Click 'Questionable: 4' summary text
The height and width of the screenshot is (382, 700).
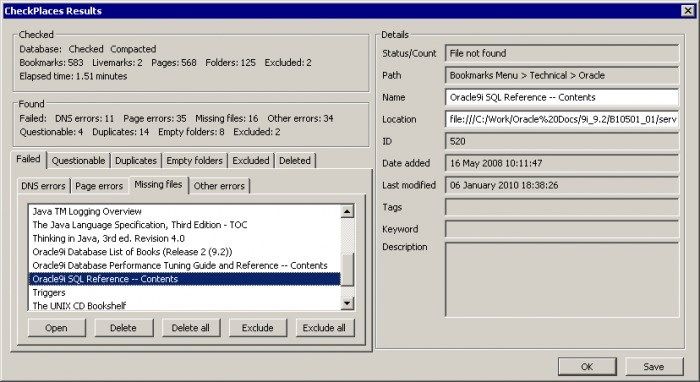point(51,132)
